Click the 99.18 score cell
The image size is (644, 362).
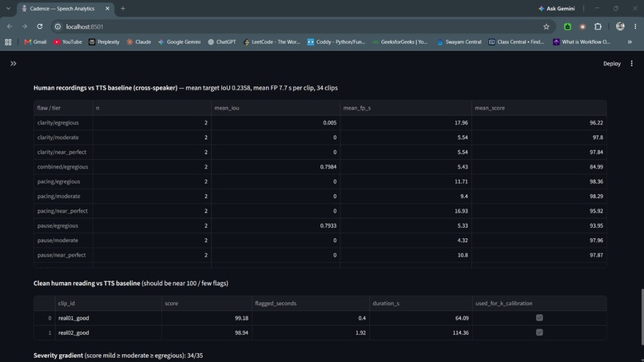207,318
